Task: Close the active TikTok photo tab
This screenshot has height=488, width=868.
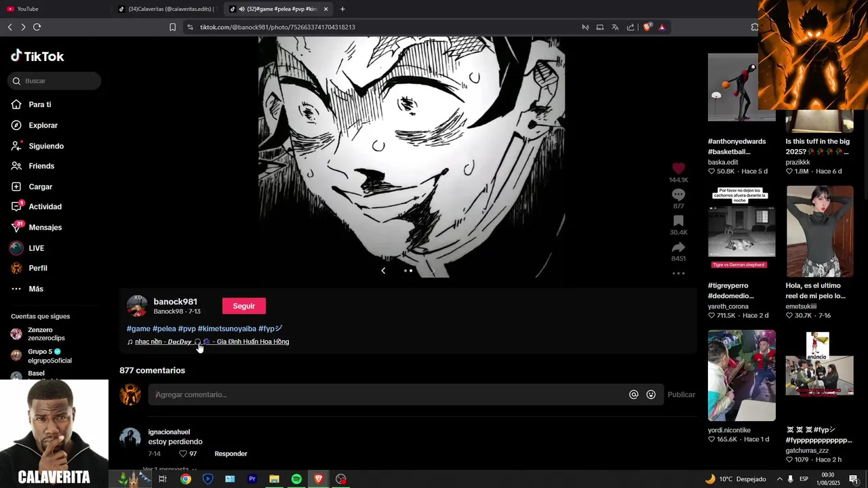Action: (x=326, y=9)
